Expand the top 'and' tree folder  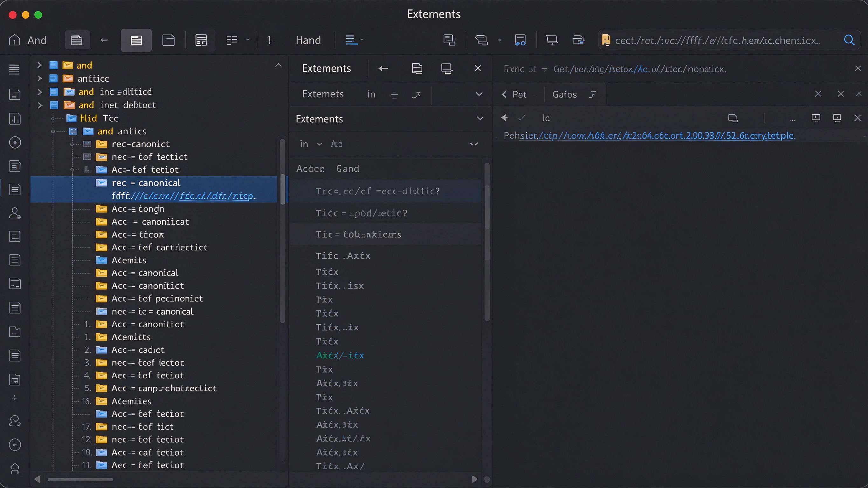point(39,65)
